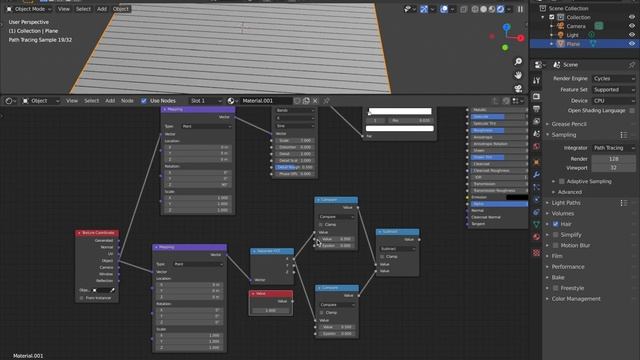
Task: Switch to solid viewport shading
Action: tap(484, 9)
